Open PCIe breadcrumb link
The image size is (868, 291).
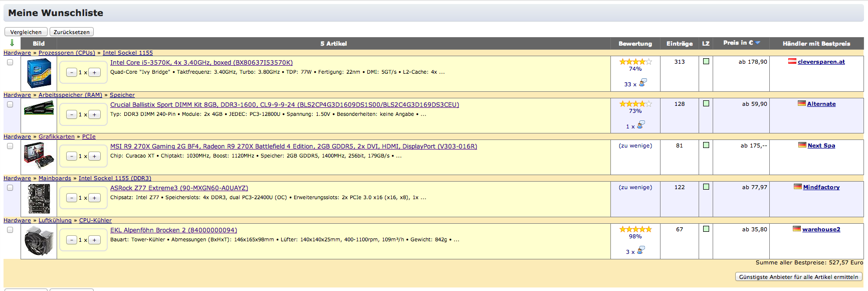pyautogui.click(x=89, y=136)
